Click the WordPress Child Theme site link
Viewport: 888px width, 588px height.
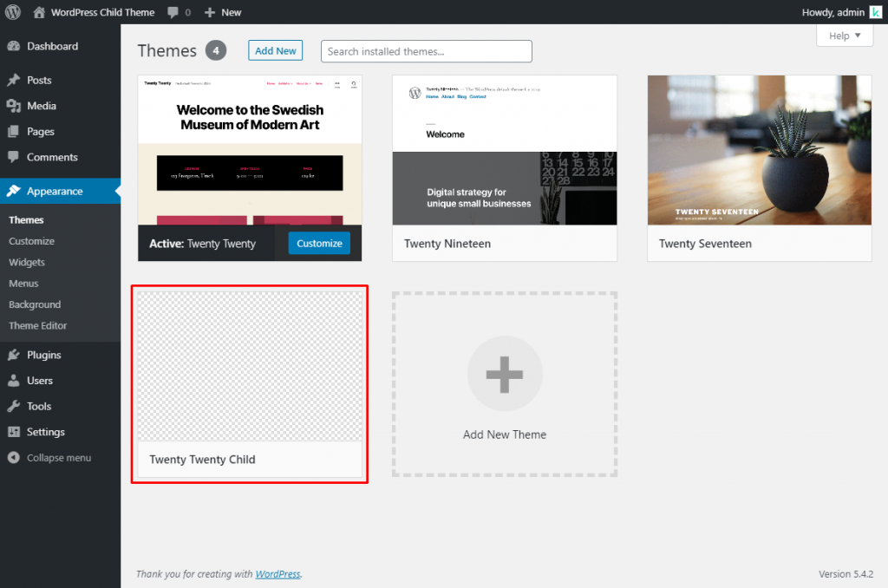[x=102, y=12]
